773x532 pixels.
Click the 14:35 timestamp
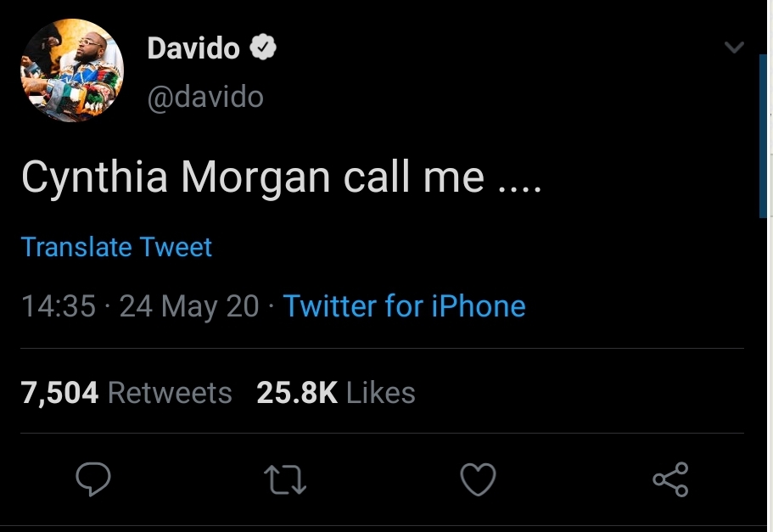click(58, 306)
